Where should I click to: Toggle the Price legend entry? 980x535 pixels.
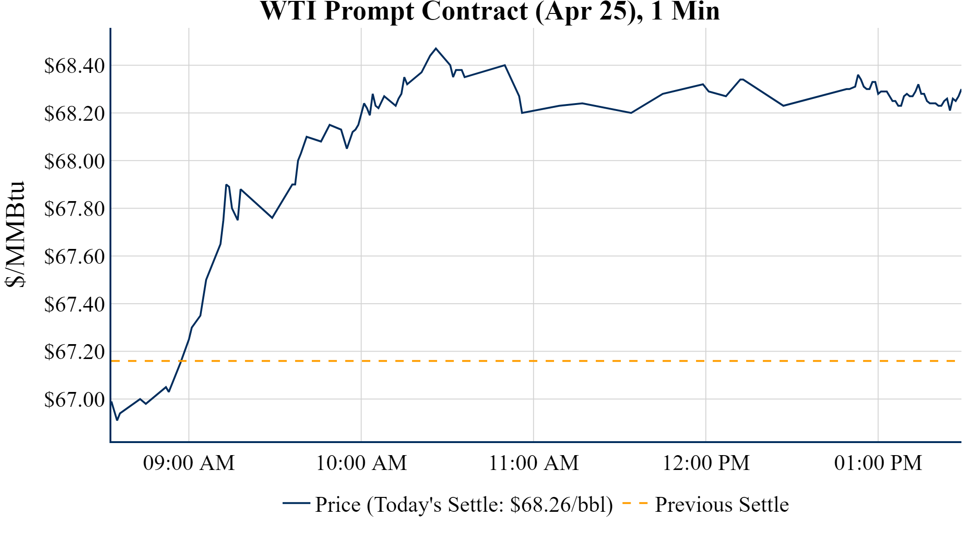click(x=464, y=505)
